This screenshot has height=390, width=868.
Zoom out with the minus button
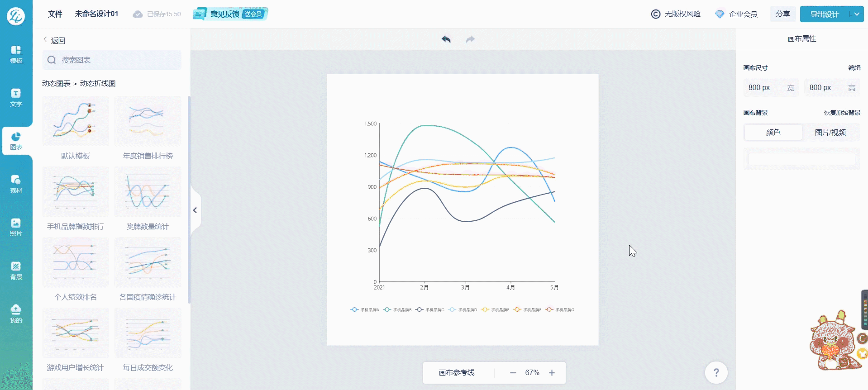coord(513,373)
